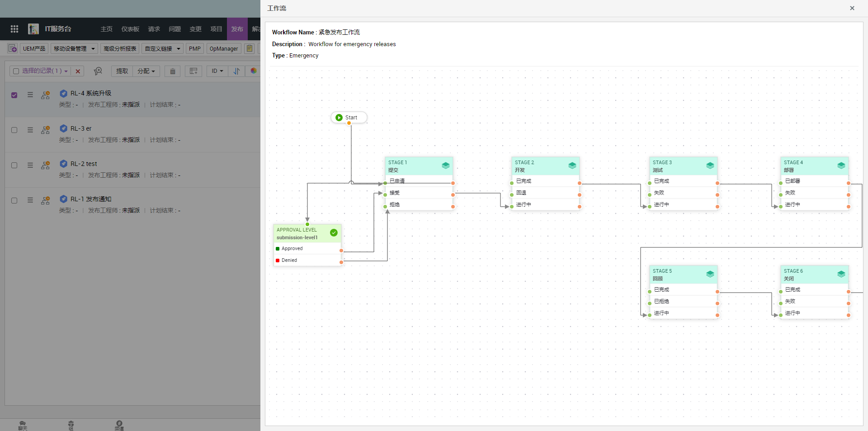Click the workflow icon for RL-4
The width and height of the screenshot is (868, 431).
click(46, 95)
